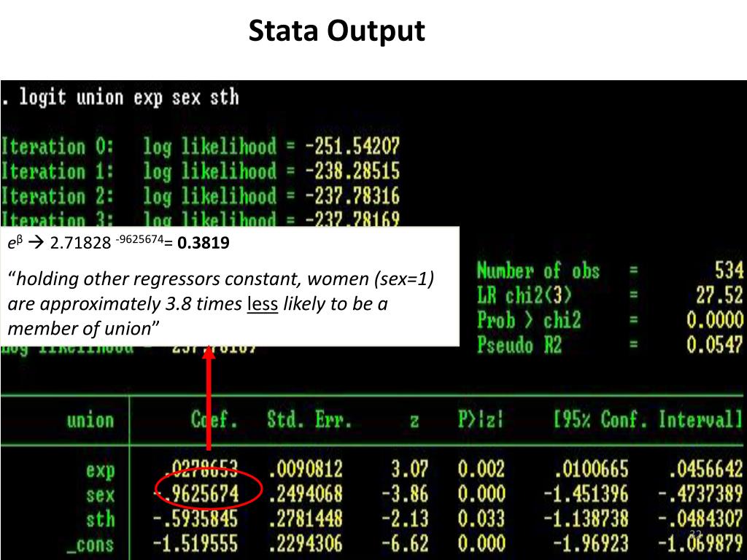The width and height of the screenshot is (747, 560).
Task: Click Iteration 1 log likelihood value -238.28515
Action: 352,171
